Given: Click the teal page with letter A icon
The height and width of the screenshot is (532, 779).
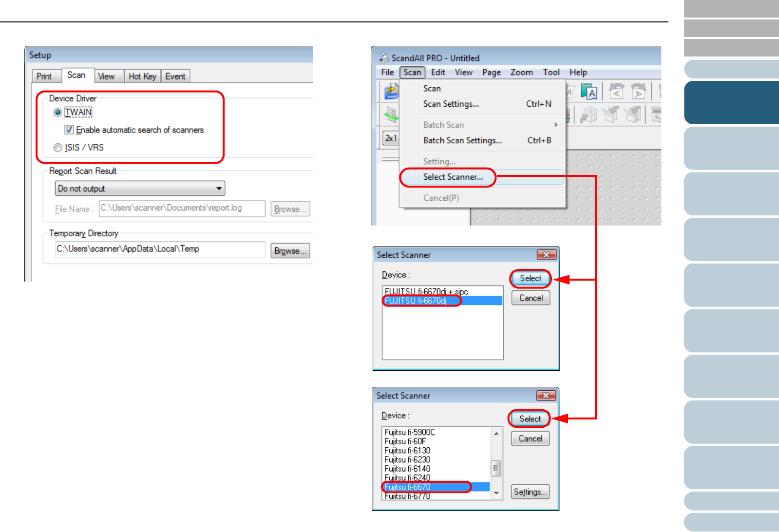Looking at the screenshot, I should (x=589, y=92).
